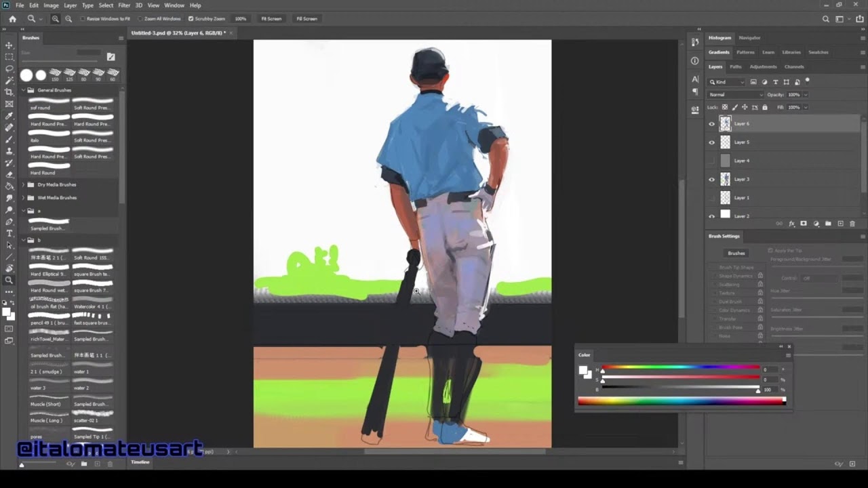This screenshot has width=868, height=488.
Task: Open the Kind filter dropdown in Layers
Action: [x=727, y=82]
